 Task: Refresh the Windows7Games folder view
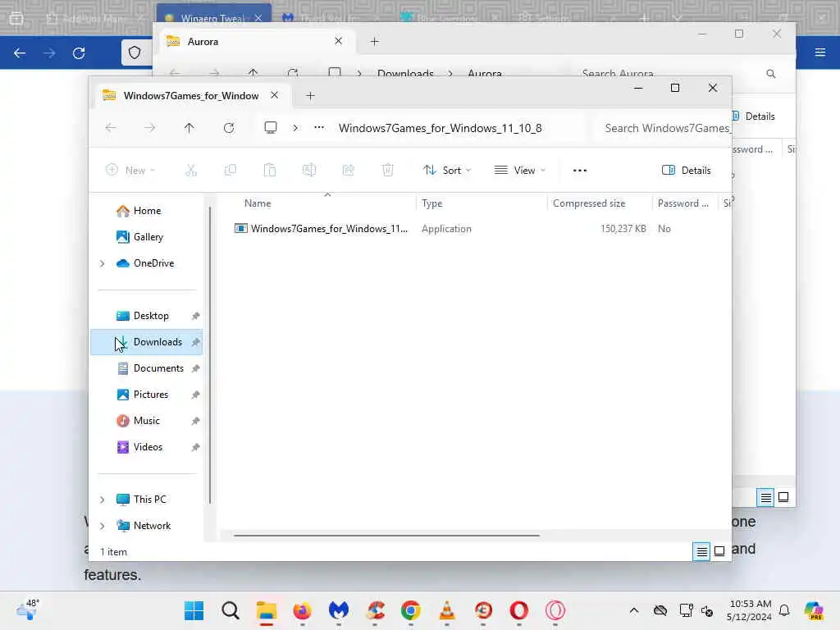coord(229,128)
